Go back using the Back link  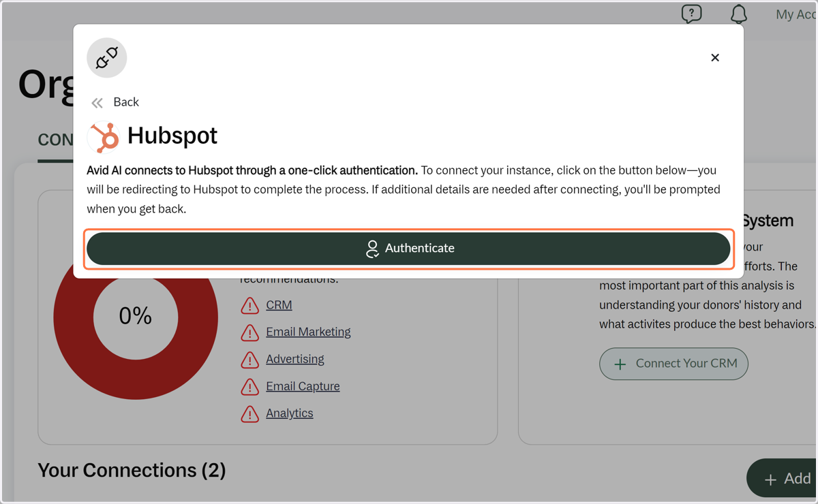(x=126, y=102)
